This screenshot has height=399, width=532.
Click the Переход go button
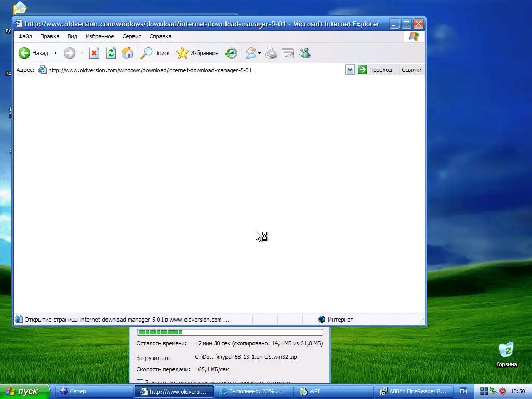coord(375,70)
